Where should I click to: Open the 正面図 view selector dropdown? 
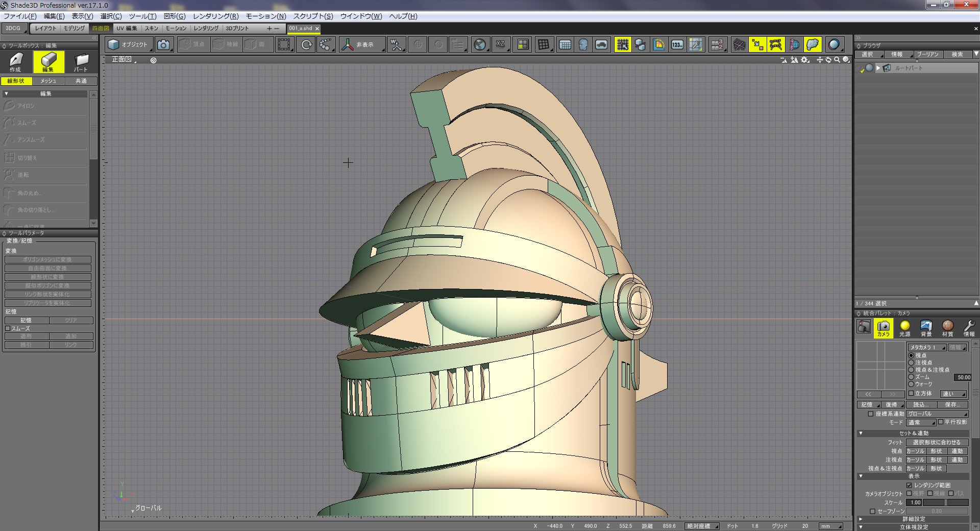coord(124,60)
